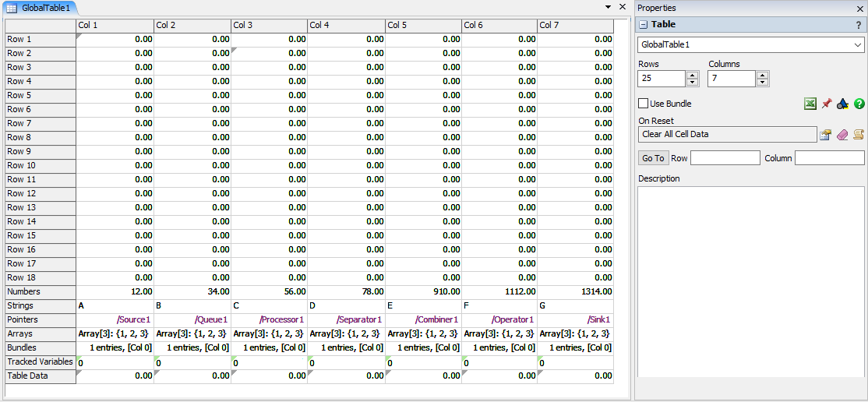Open the tab list dropdown arrow

[x=607, y=6]
